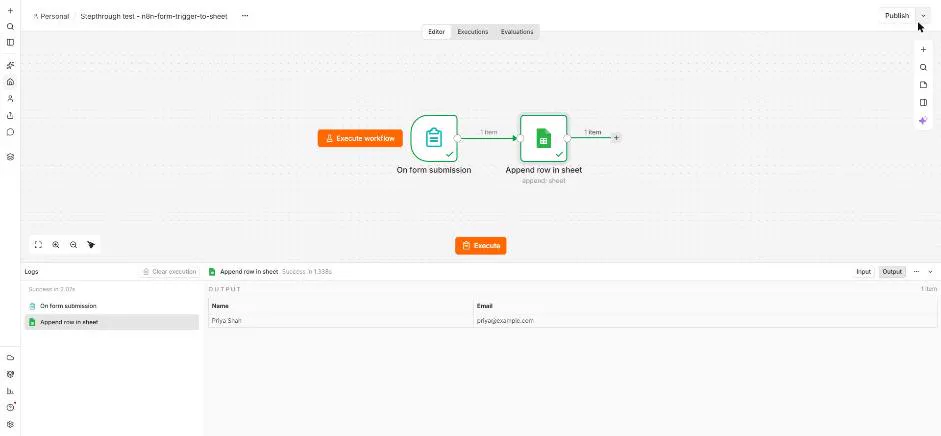Screen dimensions: 941x436
Task: Open logs panel three-dot options
Action: pyautogui.click(x=916, y=272)
